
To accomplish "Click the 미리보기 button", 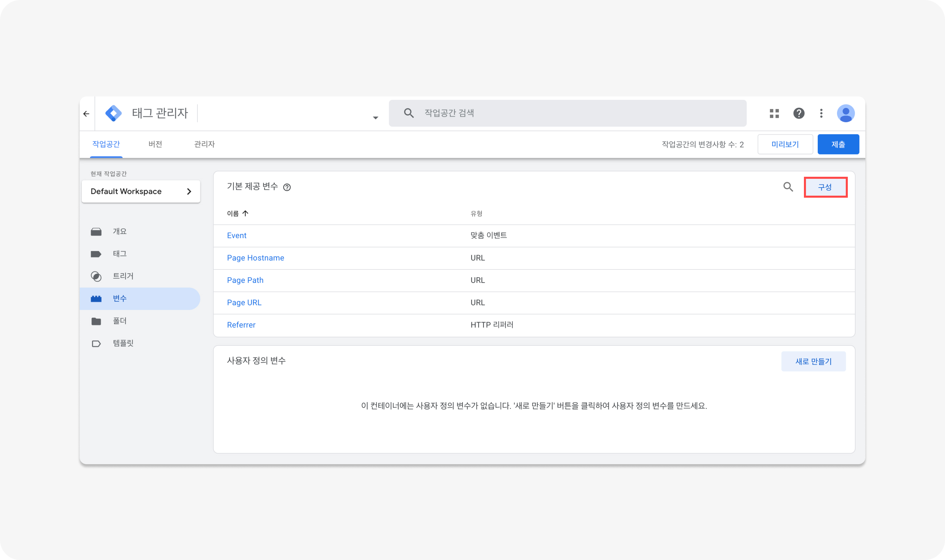I will (785, 144).
